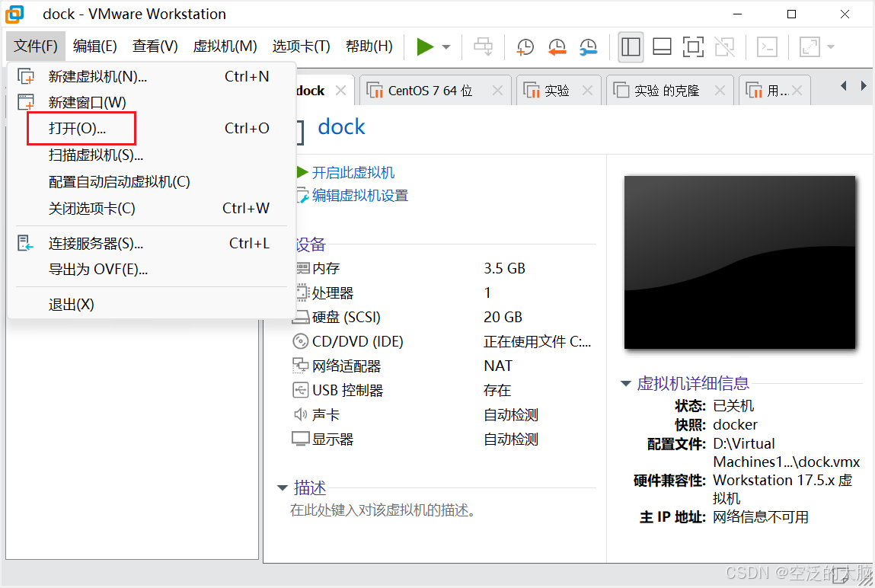Viewport: 875px width, 588px height.
Task: Open the console view toolbar icon
Action: pos(768,47)
